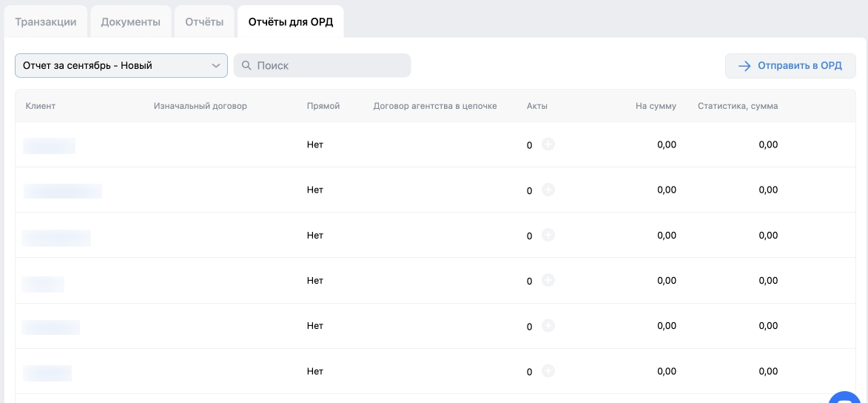
Task: Open the first blurred client link
Action: pyautogui.click(x=50, y=145)
